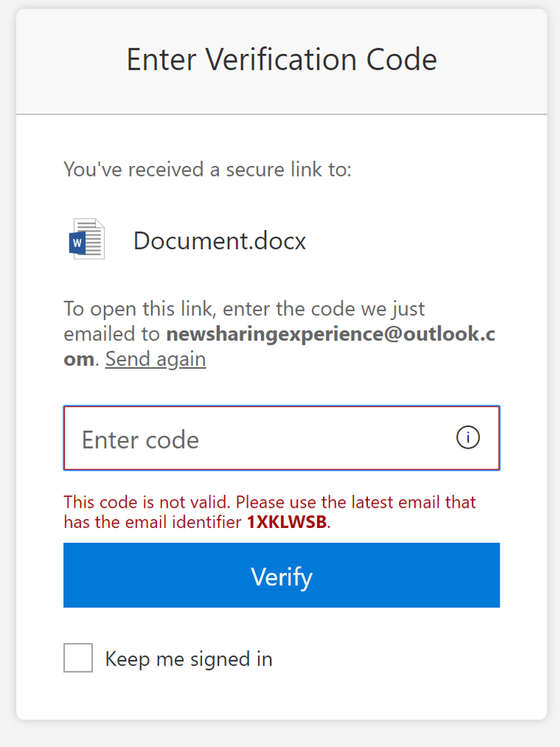Click the Send again link
The height and width of the screenshot is (747, 560).
(156, 359)
